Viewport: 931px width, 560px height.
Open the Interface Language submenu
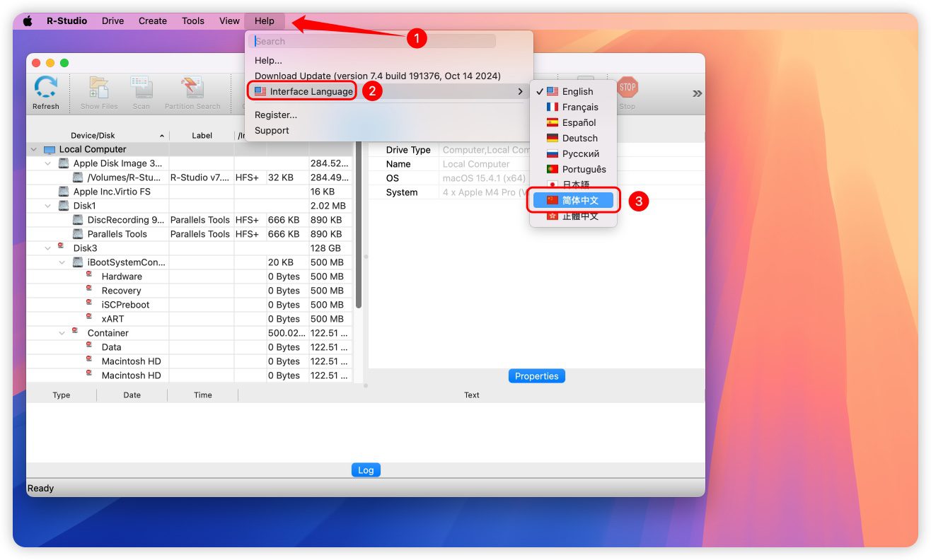pyautogui.click(x=311, y=91)
